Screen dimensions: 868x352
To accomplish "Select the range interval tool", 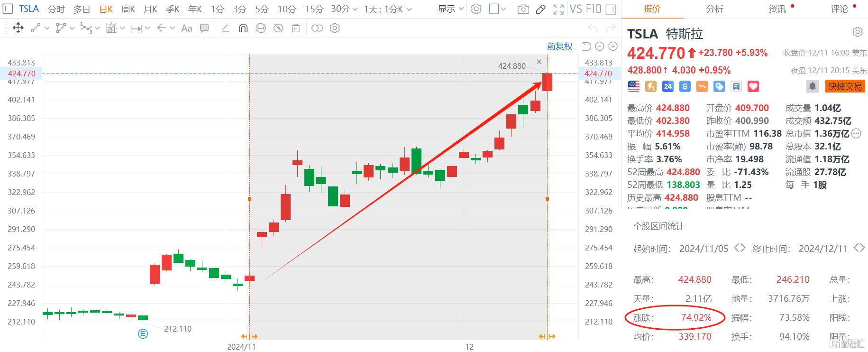I will click(137, 28).
